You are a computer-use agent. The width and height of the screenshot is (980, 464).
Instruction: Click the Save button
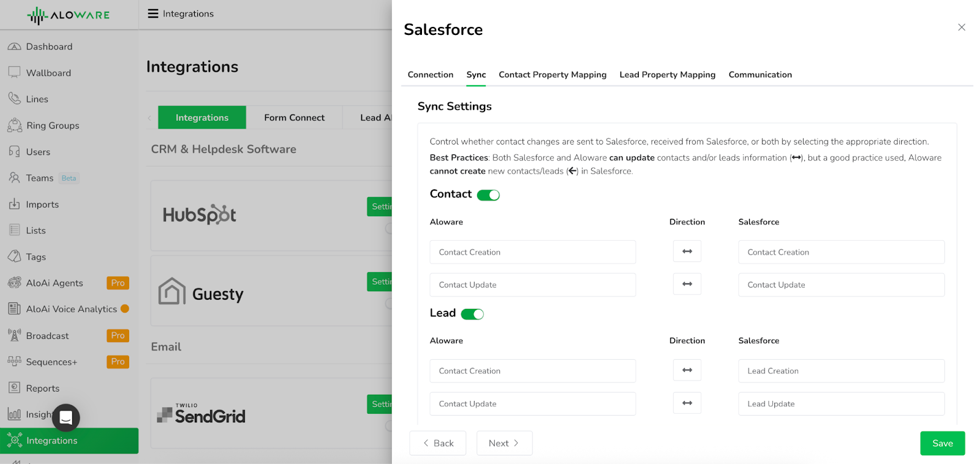click(943, 443)
